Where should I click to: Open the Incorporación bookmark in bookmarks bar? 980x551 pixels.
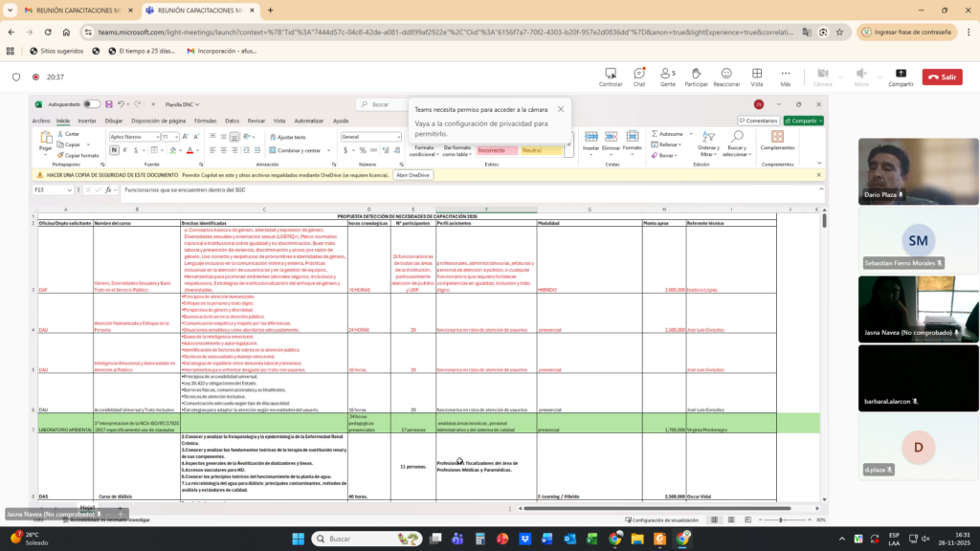(221, 51)
